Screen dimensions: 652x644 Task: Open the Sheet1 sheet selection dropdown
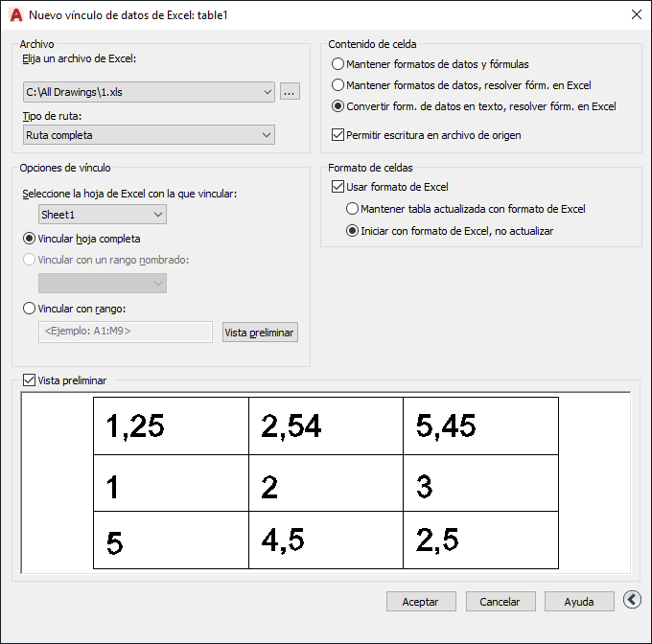click(103, 215)
